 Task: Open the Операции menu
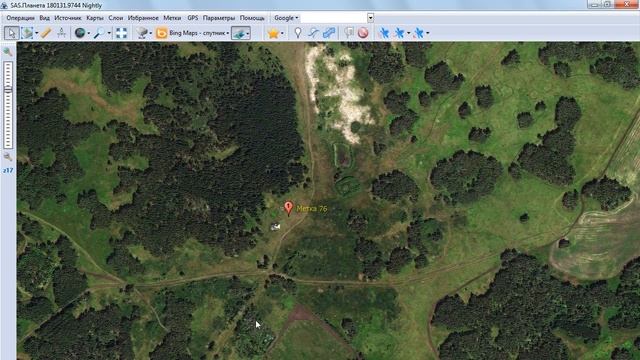[20, 18]
